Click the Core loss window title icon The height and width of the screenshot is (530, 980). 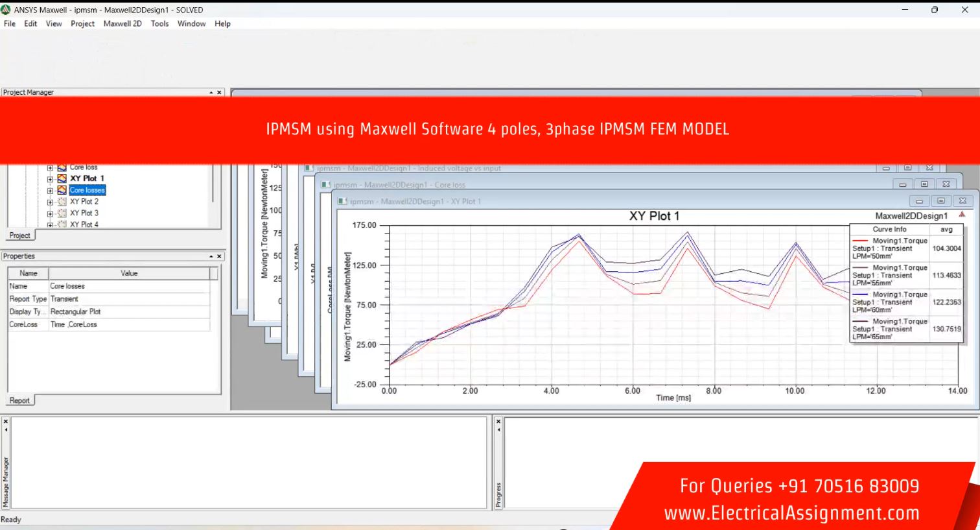pyautogui.click(x=326, y=185)
